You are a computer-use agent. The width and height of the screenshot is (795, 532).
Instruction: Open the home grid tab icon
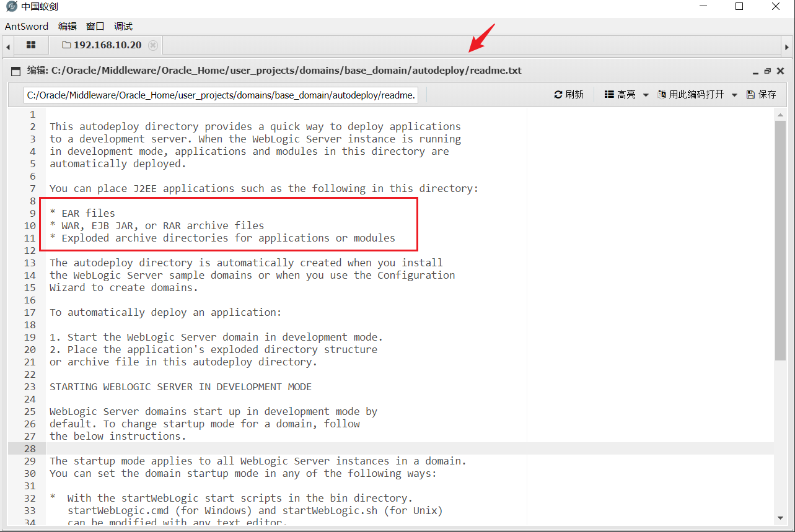pos(31,45)
